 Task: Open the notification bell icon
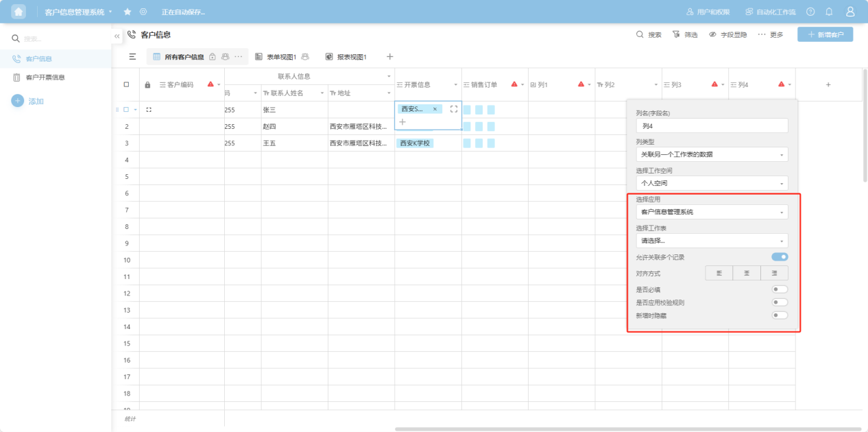[x=829, y=12]
